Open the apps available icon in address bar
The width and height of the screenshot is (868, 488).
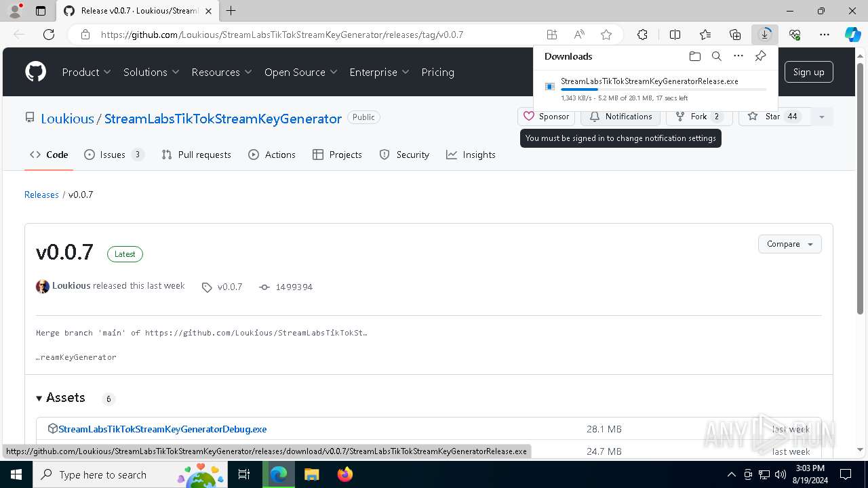pyautogui.click(x=552, y=35)
